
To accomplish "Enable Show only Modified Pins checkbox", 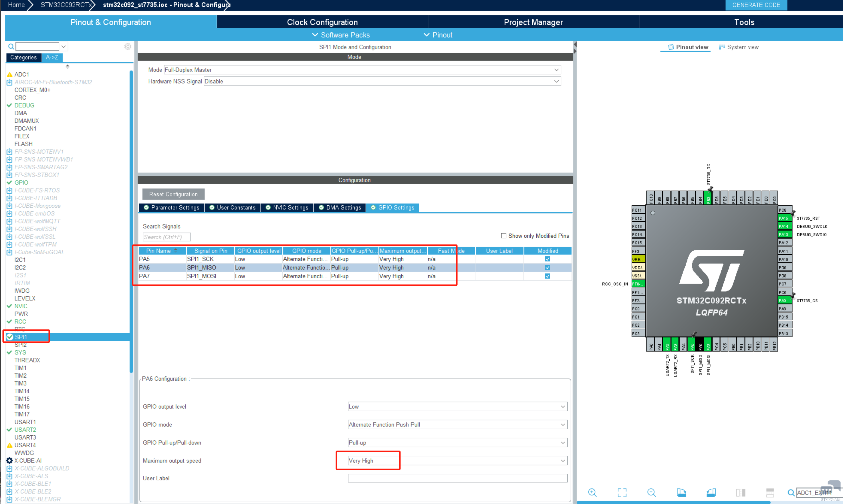I will pos(504,236).
